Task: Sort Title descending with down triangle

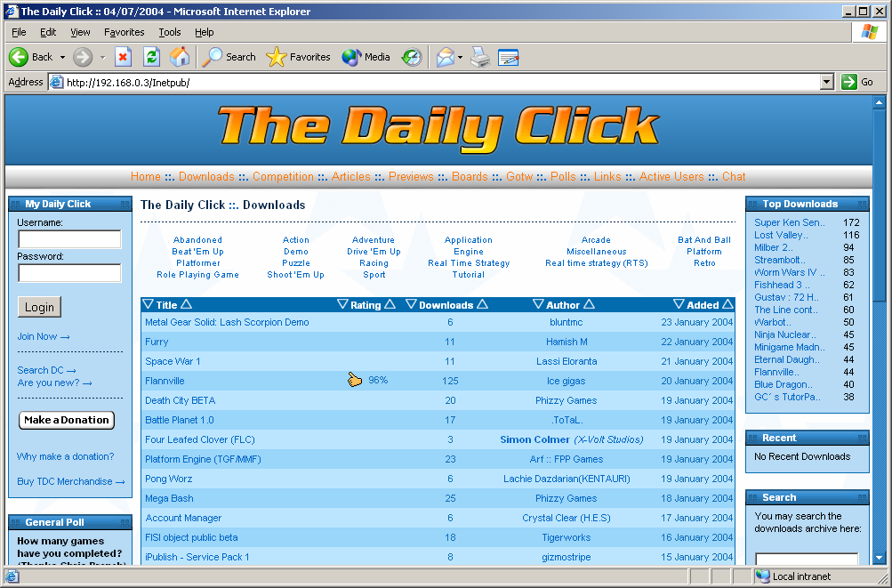Action: [x=148, y=304]
